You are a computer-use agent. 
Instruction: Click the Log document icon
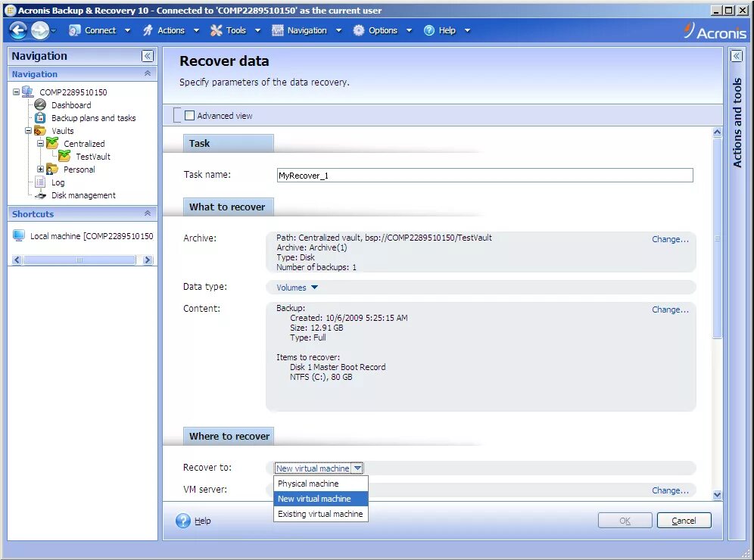(40, 182)
